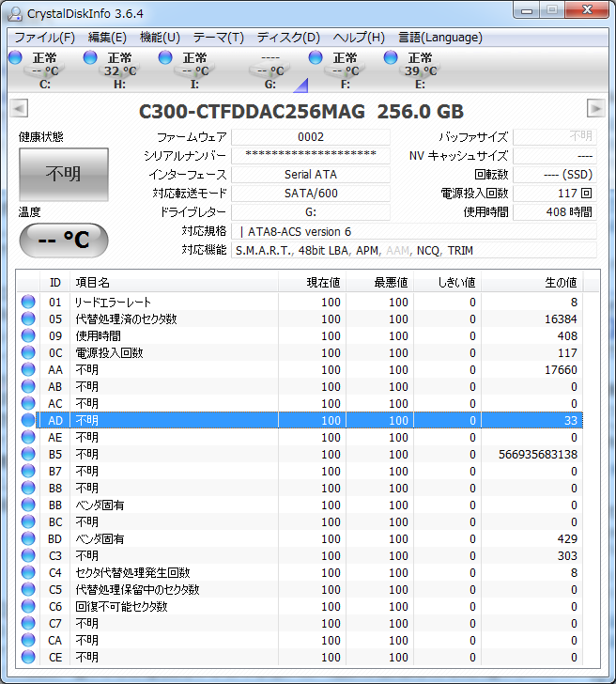Screen dimensions: 616x684
Task: Click status icon for attribute AA
Action: [28, 369]
